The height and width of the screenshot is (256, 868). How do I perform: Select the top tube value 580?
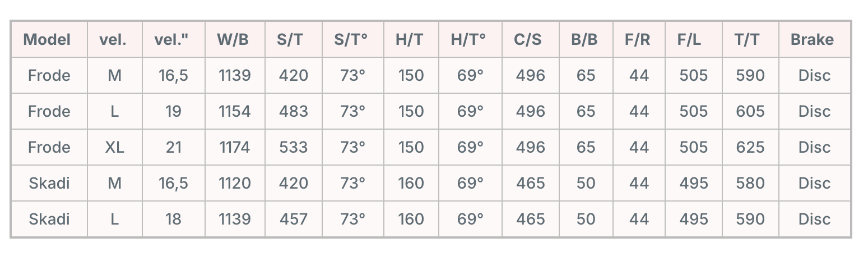tap(750, 184)
